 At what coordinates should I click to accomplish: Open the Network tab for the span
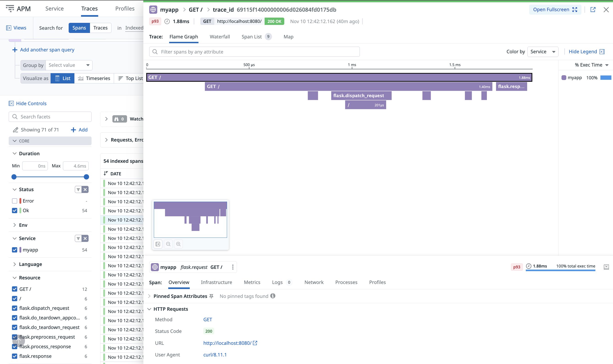[314, 282]
